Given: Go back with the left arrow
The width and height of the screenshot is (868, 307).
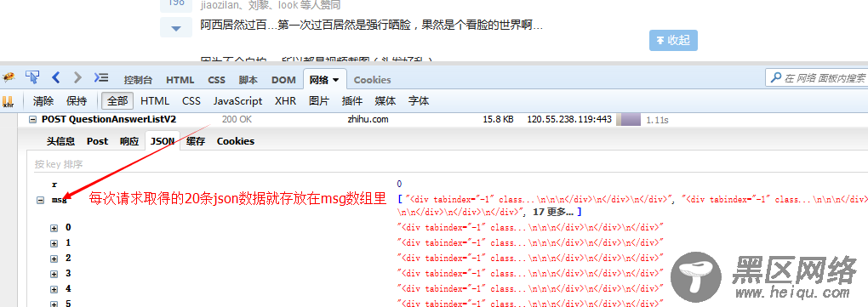Looking at the screenshot, I should (56, 77).
